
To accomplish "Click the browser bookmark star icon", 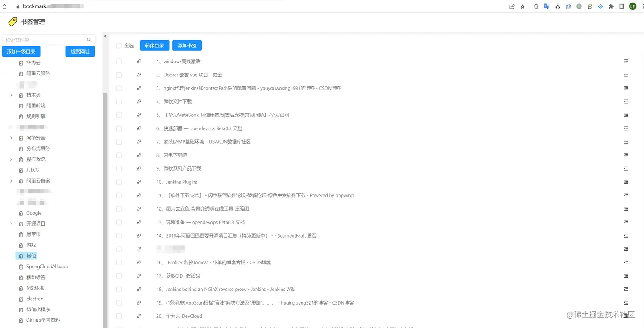I will (x=523, y=6).
